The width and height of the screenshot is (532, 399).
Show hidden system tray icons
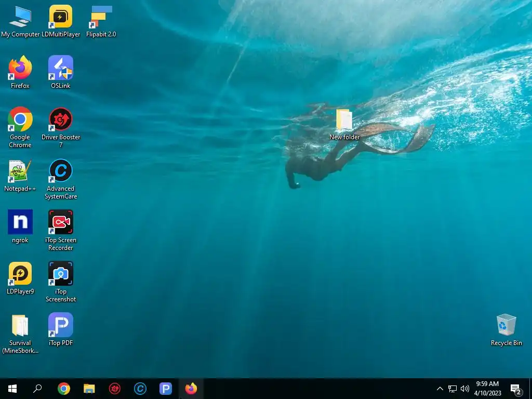[x=440, y=389]
